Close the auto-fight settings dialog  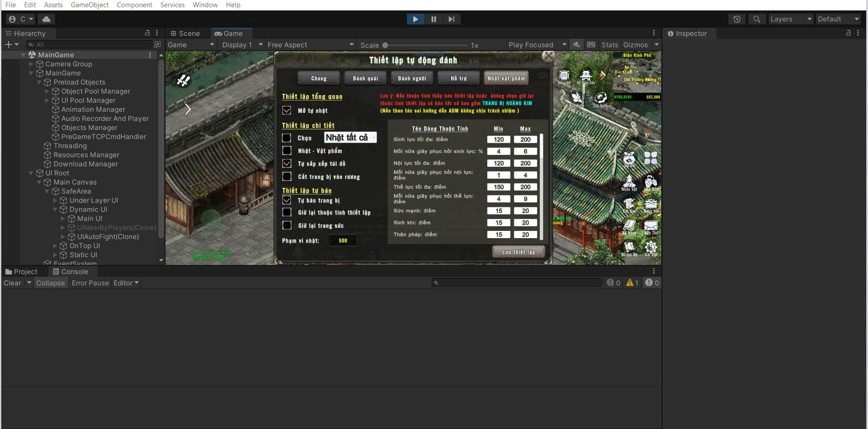click(x=548, y=56)
